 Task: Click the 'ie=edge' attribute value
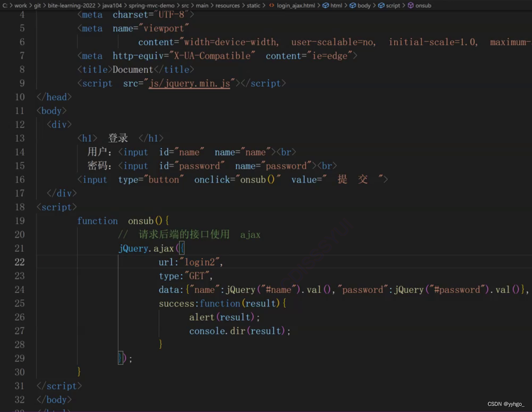(x=330, y=56)
